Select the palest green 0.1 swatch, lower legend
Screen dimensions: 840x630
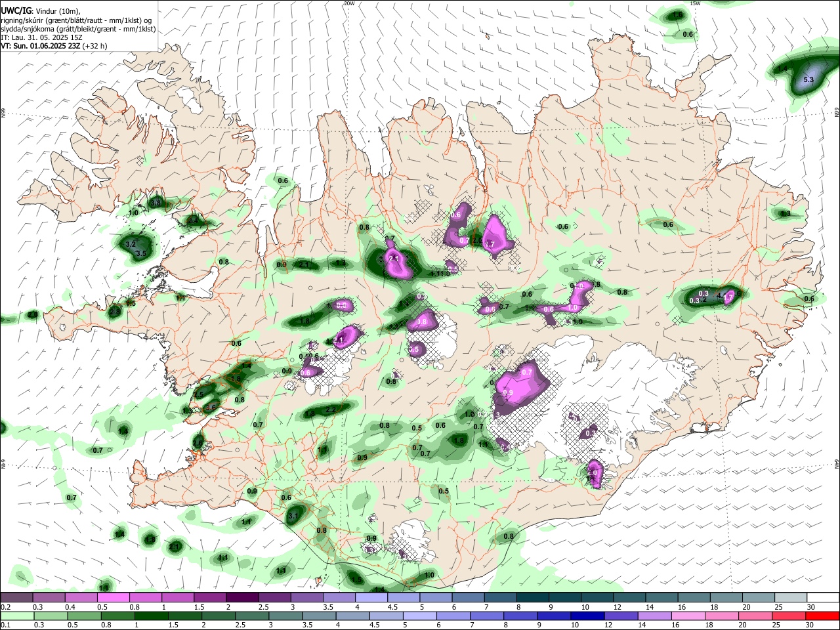click(x=18, y=616)
